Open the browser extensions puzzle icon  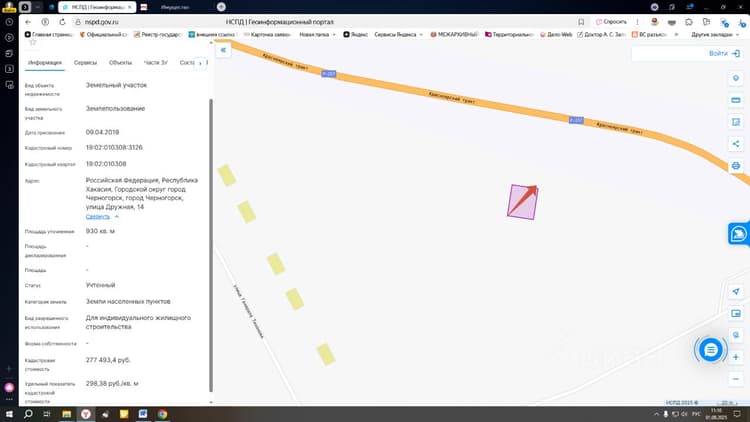click(689, 22)
